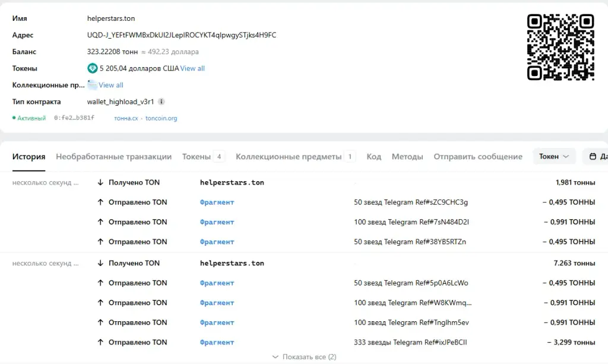This screenshot has width=608, height=364.
Task: Click amount 1,981 тонны
Action: (575, 182)
